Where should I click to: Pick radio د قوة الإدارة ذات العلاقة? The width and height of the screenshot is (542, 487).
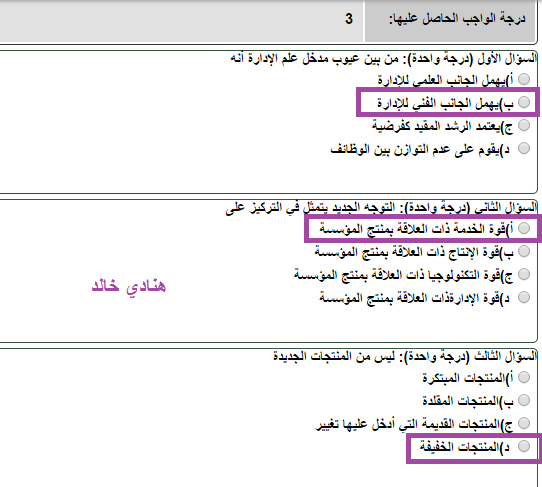coord(524,297)
